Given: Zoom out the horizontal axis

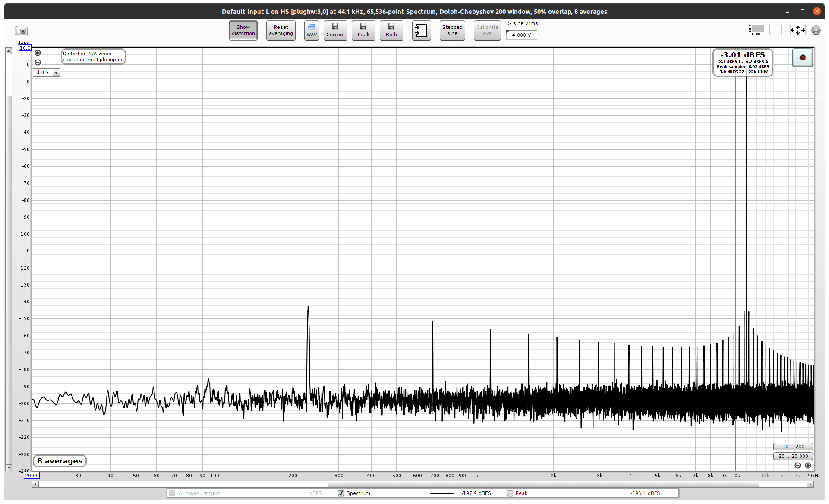Looking at the screenshot, I should tap(797, 466).
